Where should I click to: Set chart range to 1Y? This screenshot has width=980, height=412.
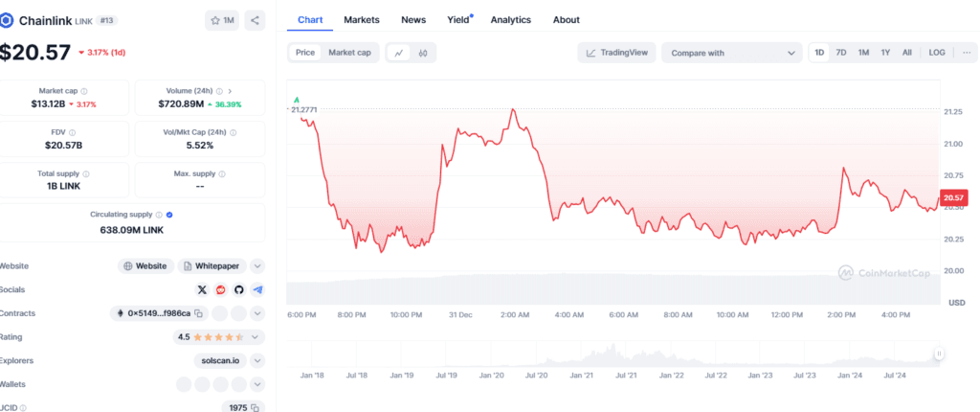(x=885, y=53)
